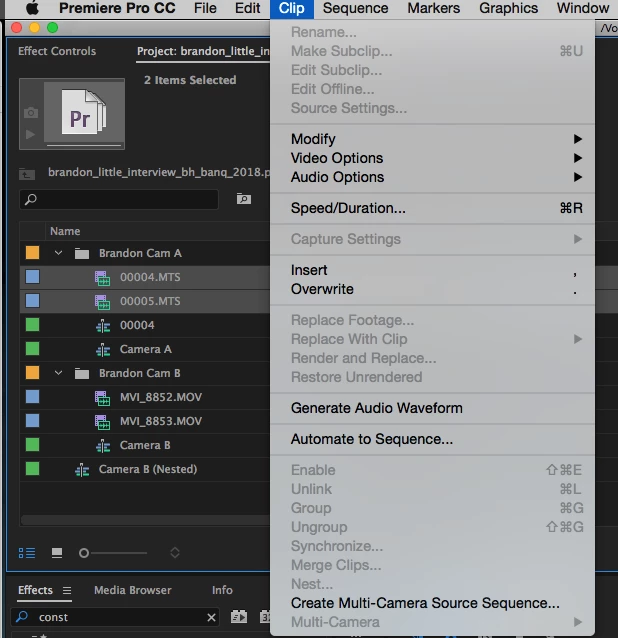Open the Premiere Pro CC application menu
Viewport: 618px width, 638px height.
point(117,8)
